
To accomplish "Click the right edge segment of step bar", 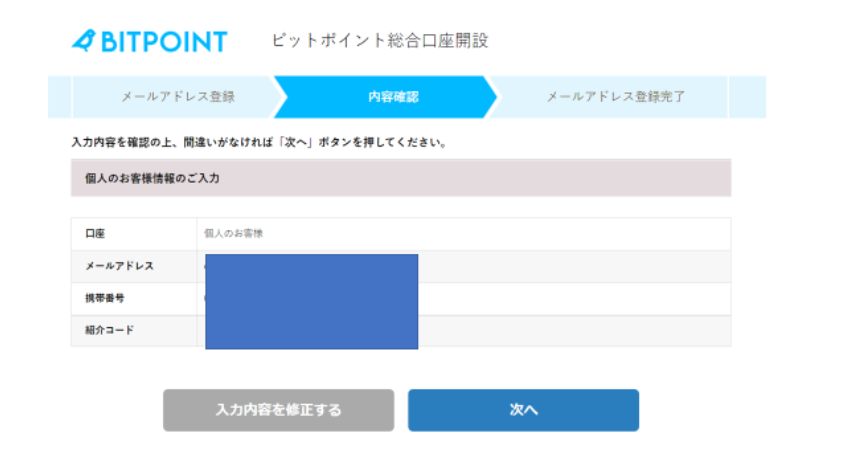I will point(747,97).
